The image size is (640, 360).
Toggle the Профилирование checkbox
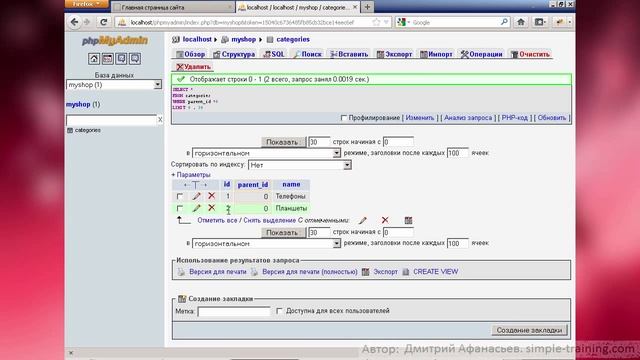[343, 118]
